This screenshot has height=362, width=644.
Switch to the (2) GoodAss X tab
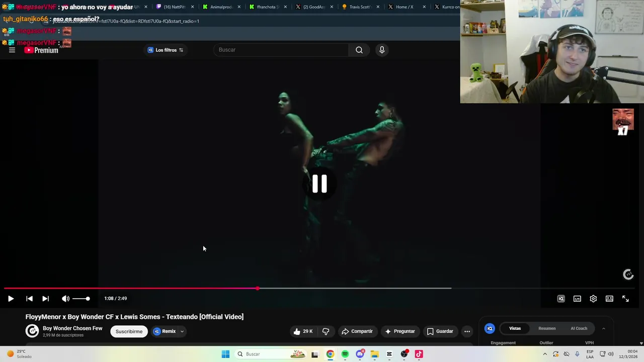[x=314, y=7]
